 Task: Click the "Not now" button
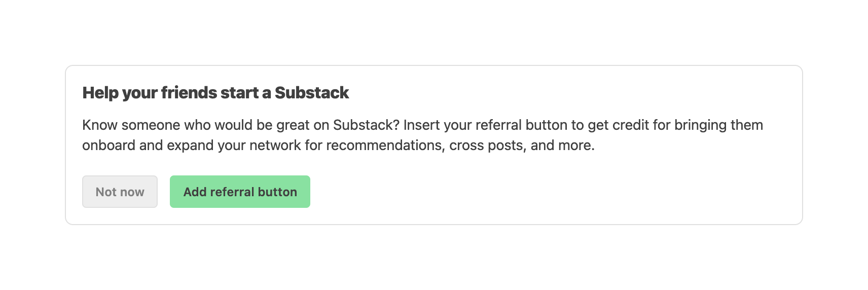point(120,192)
